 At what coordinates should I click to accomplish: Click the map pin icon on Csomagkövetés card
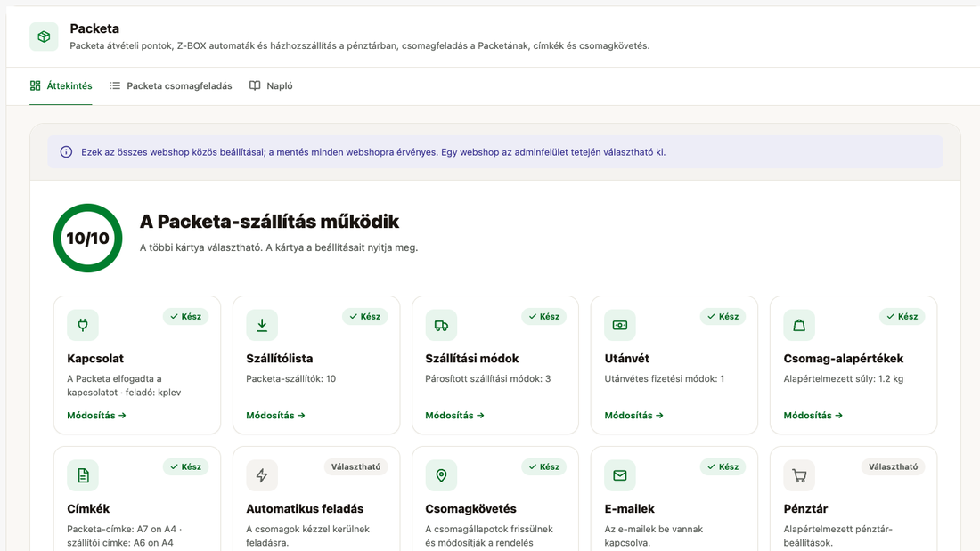click(441, 475)
